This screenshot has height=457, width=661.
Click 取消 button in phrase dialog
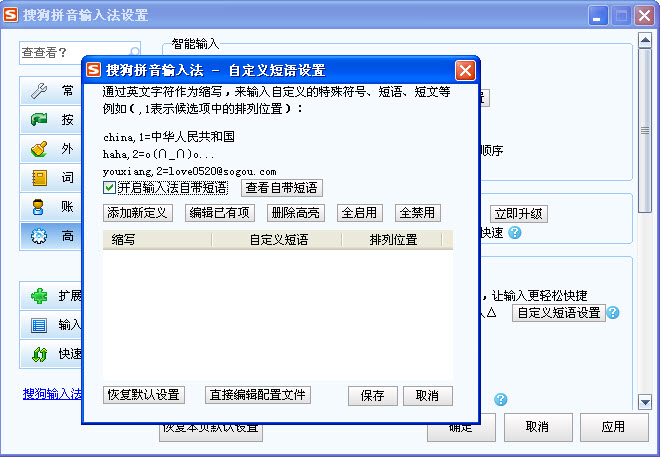click(x=427, y=396)
